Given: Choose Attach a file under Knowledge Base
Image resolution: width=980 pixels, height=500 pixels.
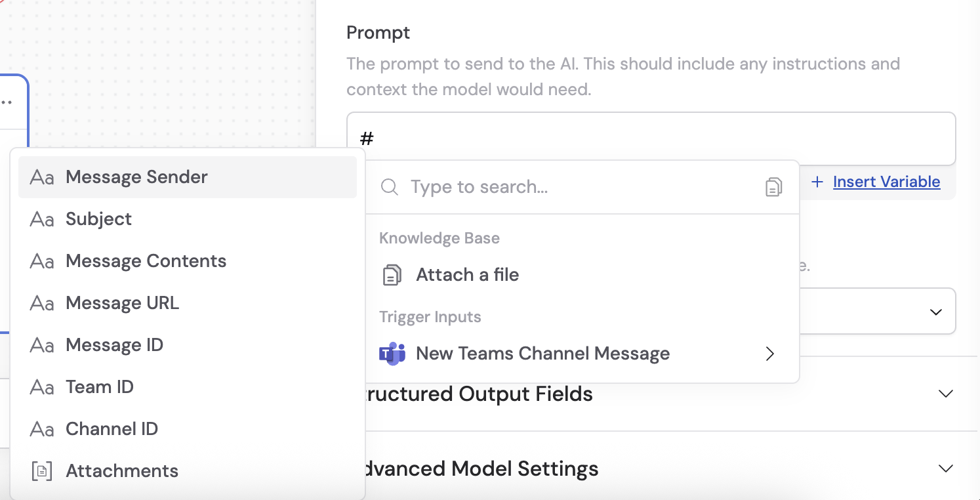Looking at the screenshot, I should 467,275.
